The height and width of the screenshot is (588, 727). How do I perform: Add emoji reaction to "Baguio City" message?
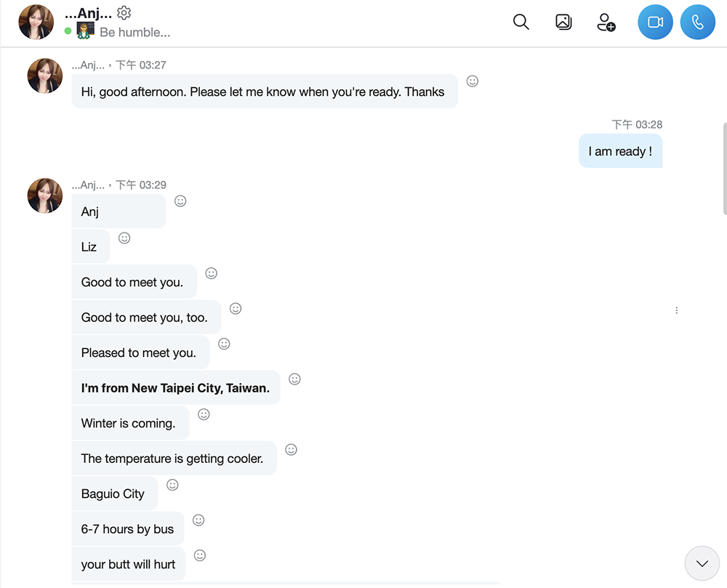coord(172,484)
